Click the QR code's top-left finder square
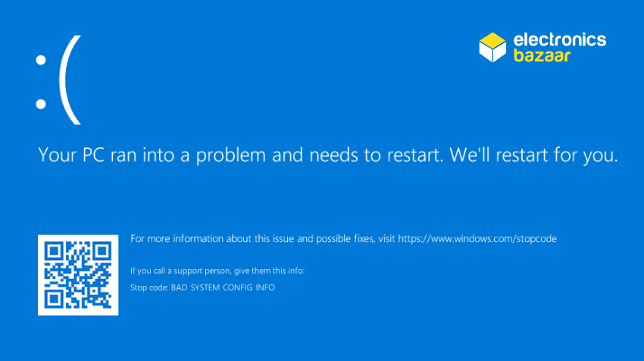The width and height of the screenshot is (644, 361). click(x=56, y=253)
